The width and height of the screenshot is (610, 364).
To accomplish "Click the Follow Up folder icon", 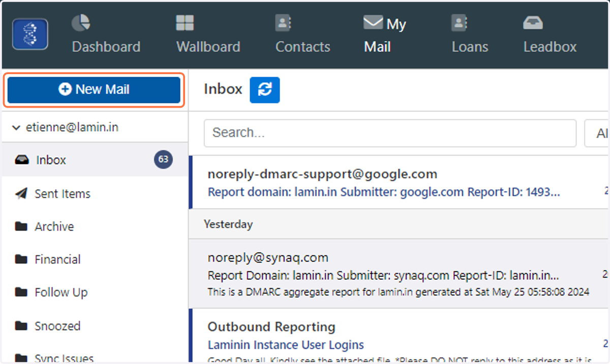I will (x=21, y=292).
